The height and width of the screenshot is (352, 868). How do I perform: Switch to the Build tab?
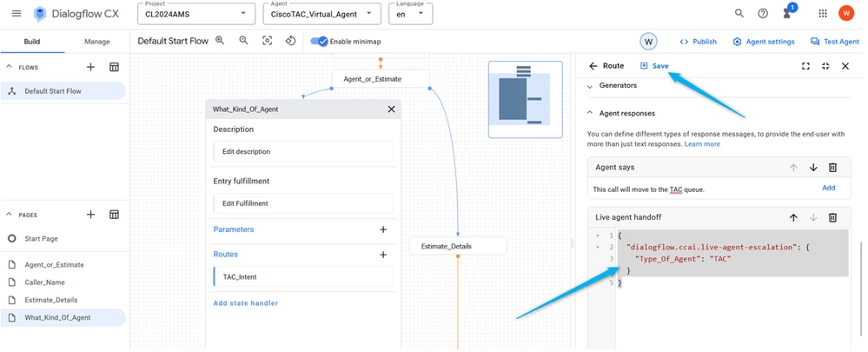point(32,42)
